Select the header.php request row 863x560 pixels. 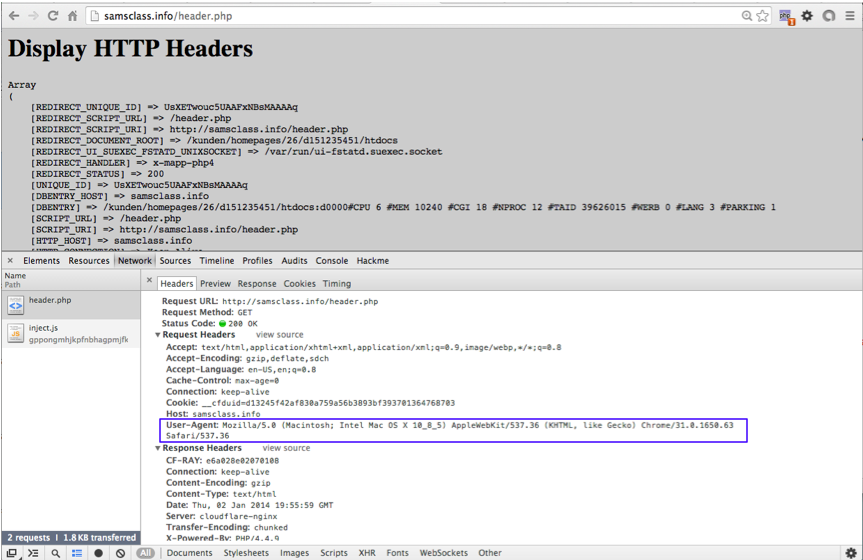(71, 305)
